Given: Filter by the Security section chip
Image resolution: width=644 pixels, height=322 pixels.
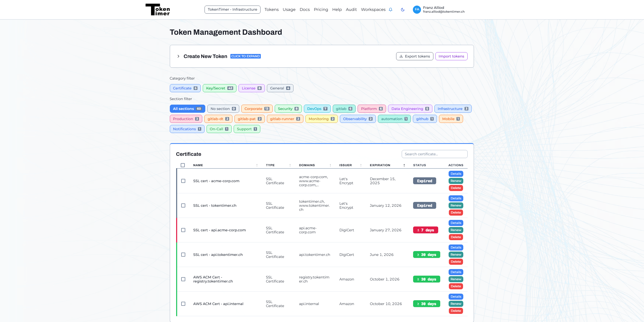Looking at the screenshot, I should 288,109.
